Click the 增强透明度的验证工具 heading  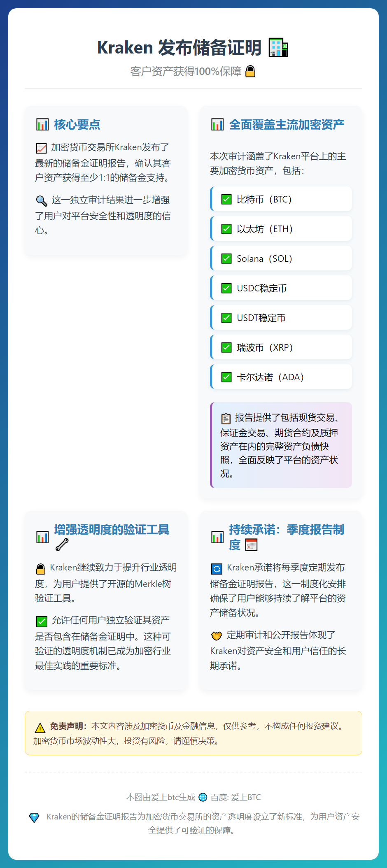[112, 529]
